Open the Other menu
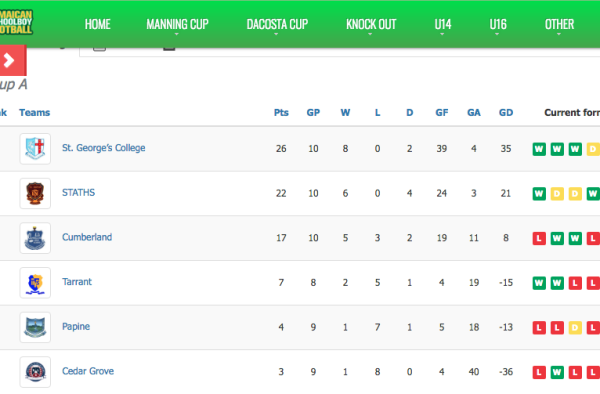600x394 pixels. [559, 24]
